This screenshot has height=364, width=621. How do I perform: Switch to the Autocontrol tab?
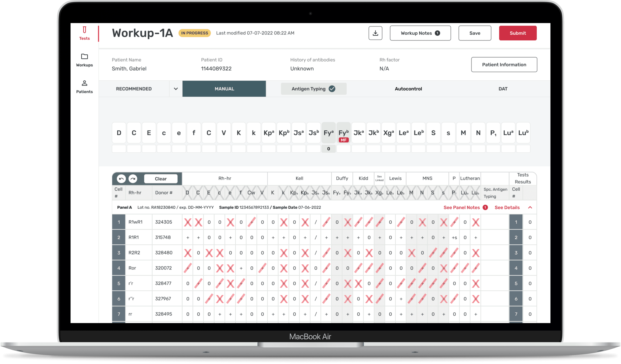click(408, 89)
